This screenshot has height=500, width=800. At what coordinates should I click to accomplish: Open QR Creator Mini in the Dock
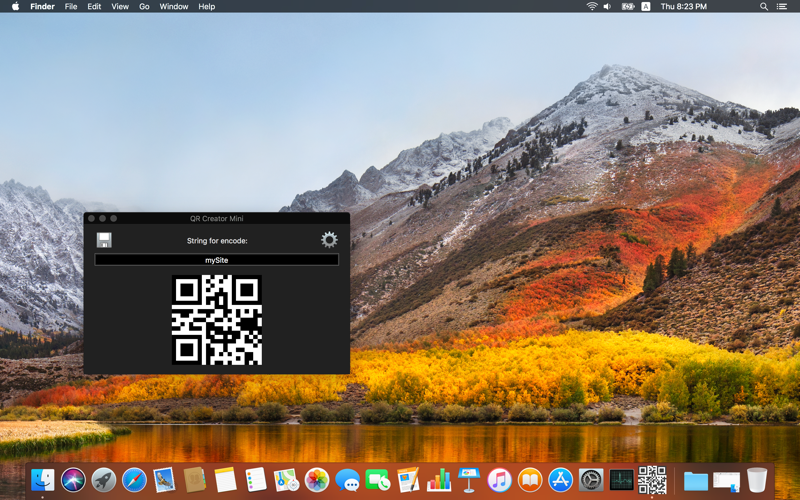point(652,480)
